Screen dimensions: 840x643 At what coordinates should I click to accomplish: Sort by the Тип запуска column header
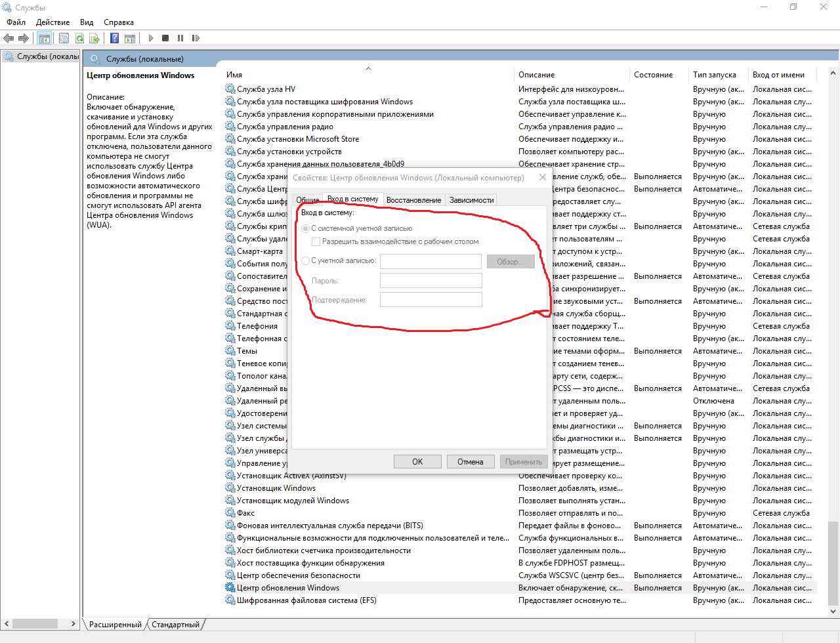[x=719, y=74]
